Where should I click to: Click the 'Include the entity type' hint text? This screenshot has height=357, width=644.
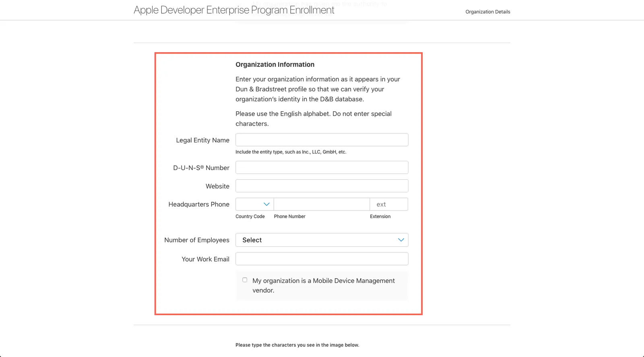click(291, 152)
